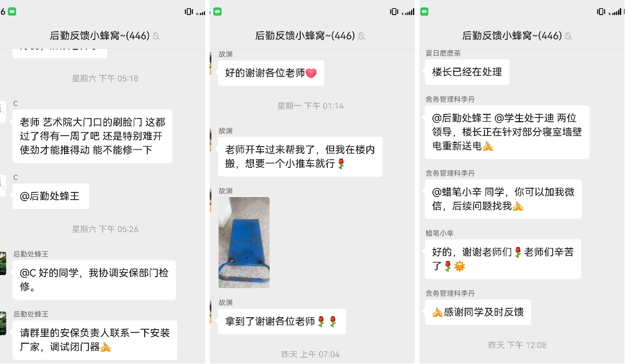The height and width of the screenshot is (364, 625).
Task: Tap 舍务管理科李丹 sender name above 蜡笔小辛 mention
Action: (450, 173)
